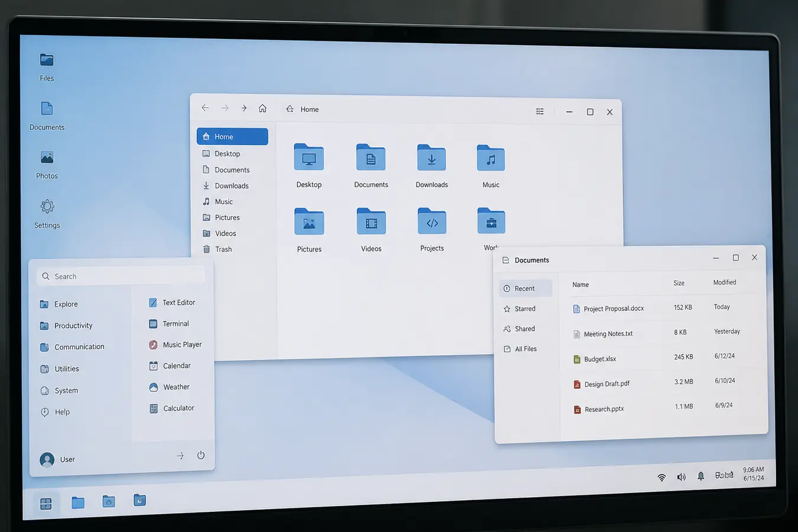The image size is (798, 532).
Task: Open the Wi-Fi icon in system tray
Action: [x=661, y=478]
